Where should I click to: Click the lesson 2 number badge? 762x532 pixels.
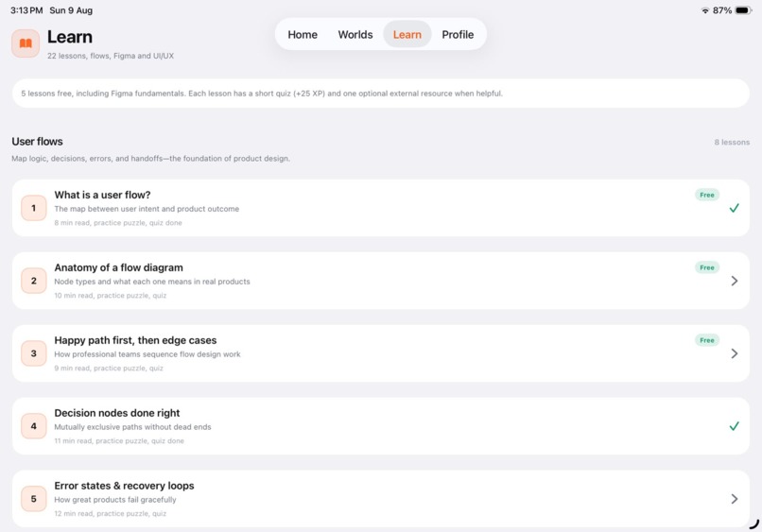(x=33, y=281)
